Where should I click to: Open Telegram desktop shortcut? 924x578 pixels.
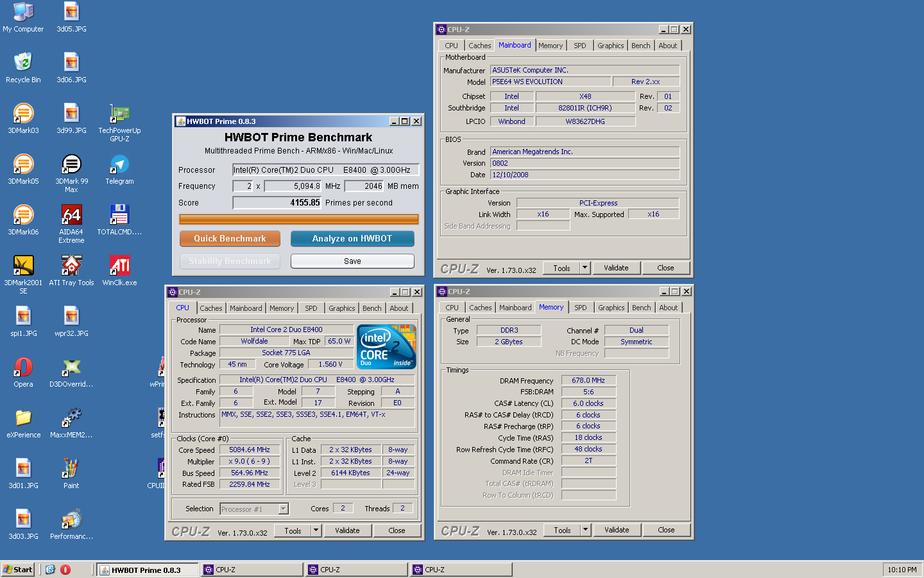tap(119, 170)
